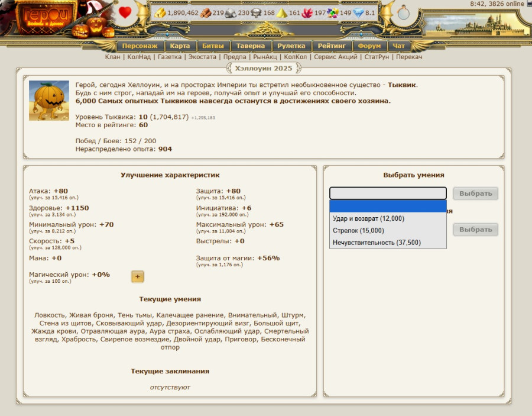Open the Сервис Акций link
532x416 pixels.
pos(335,57)
